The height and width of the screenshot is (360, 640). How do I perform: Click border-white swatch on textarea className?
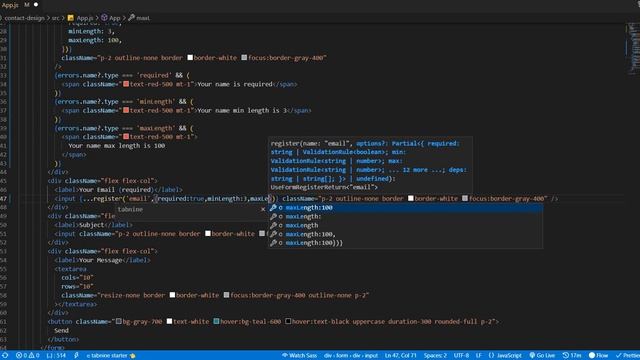172,295
